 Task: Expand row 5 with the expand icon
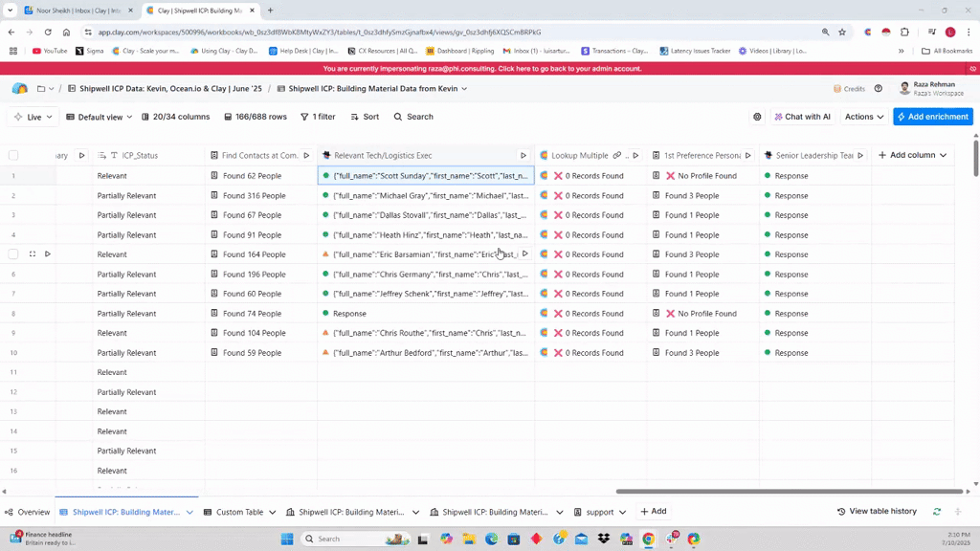[x=33, y=254]
